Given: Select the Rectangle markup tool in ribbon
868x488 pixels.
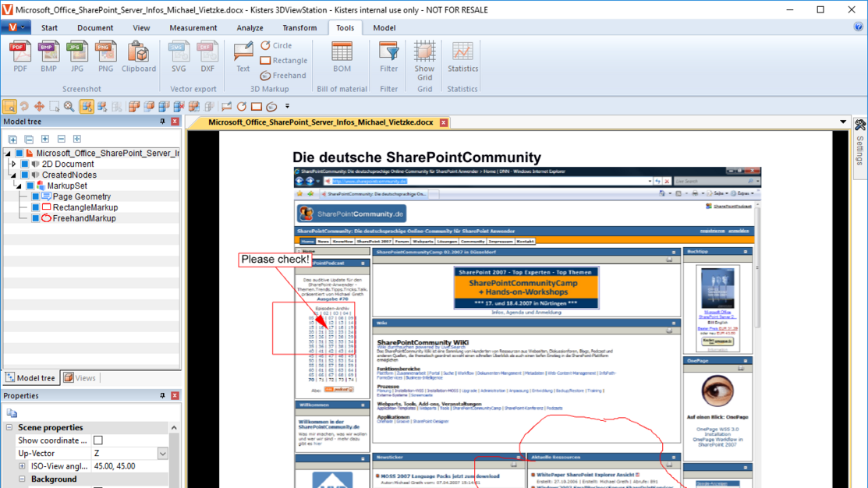Looking at the screenshot, I should pyautogui.click(x=283, y=60).
